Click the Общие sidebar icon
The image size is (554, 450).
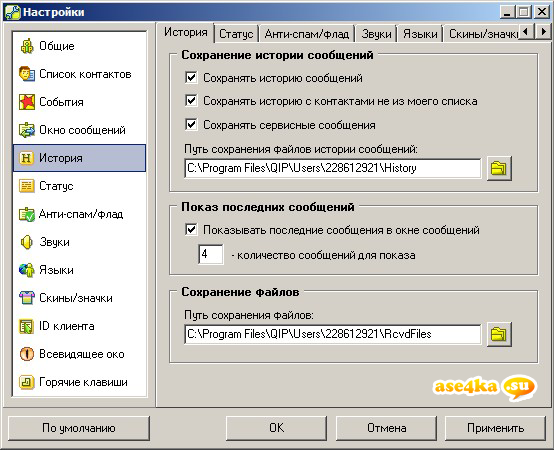(27, 46)
